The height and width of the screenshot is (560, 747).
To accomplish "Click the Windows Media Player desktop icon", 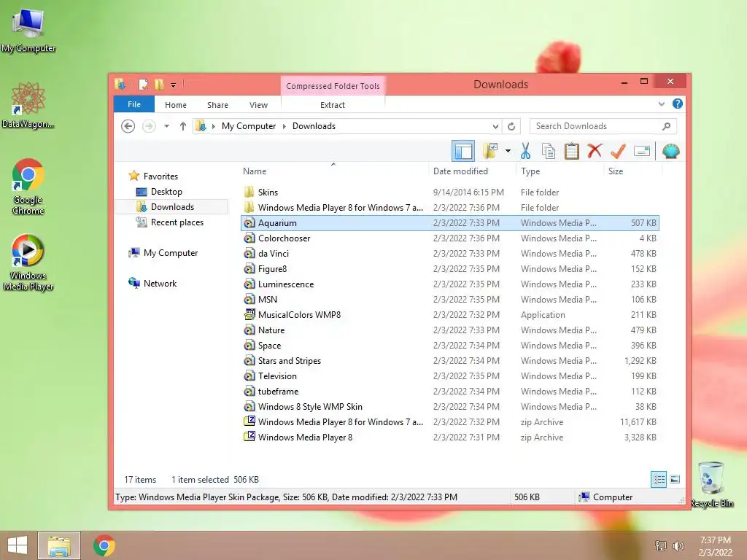I will 28,262.
